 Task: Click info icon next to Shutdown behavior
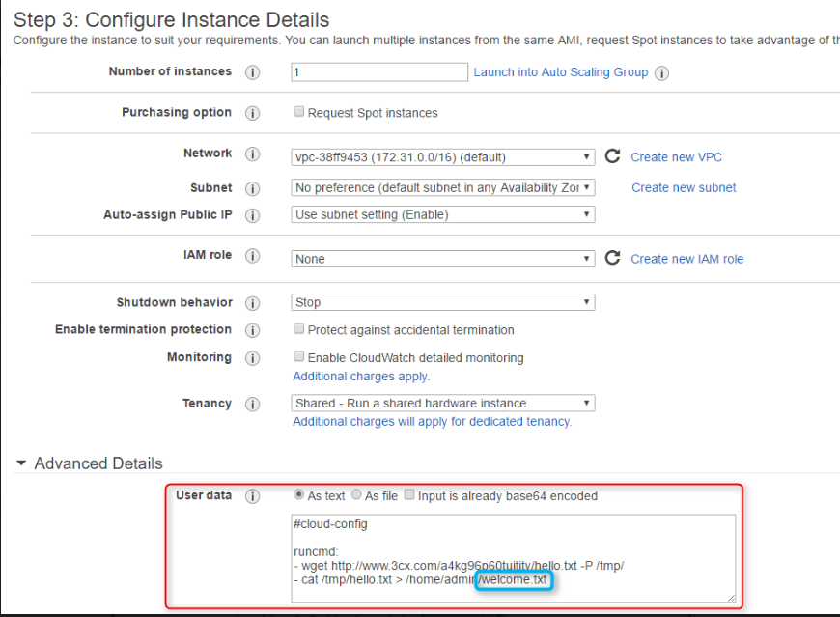coord(253,303)
